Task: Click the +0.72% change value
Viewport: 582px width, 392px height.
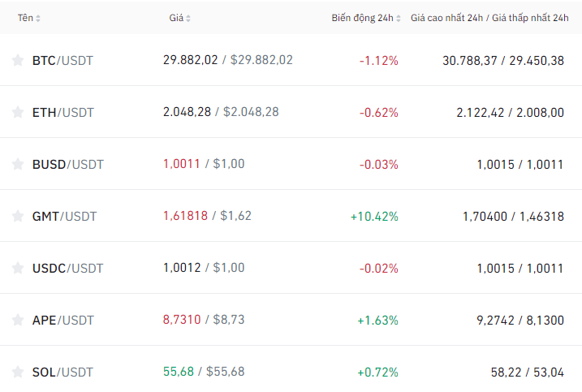Action: 377,373
